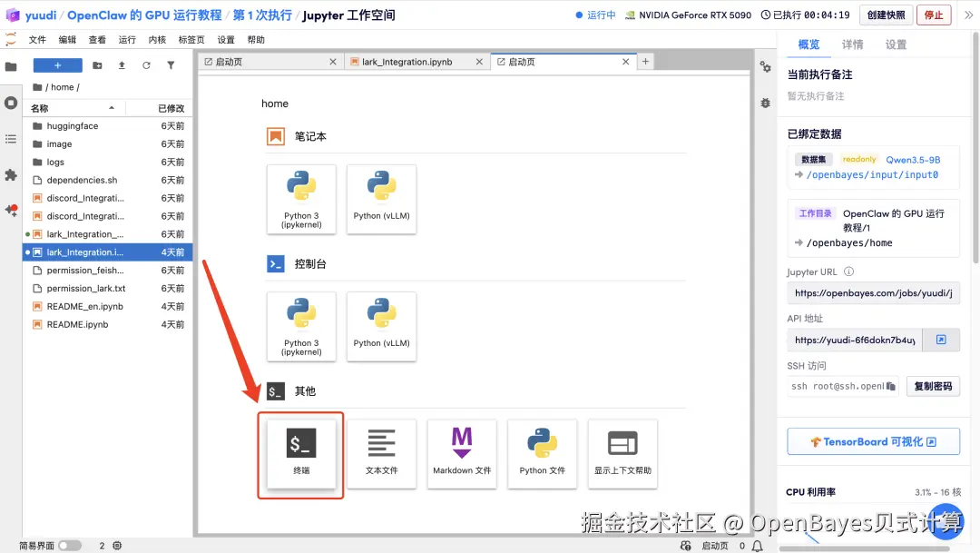Image resolution: width=980 pixels, height=553 pixels.
Task: Open the Terminal launcher card
Action: coord(301,454)
